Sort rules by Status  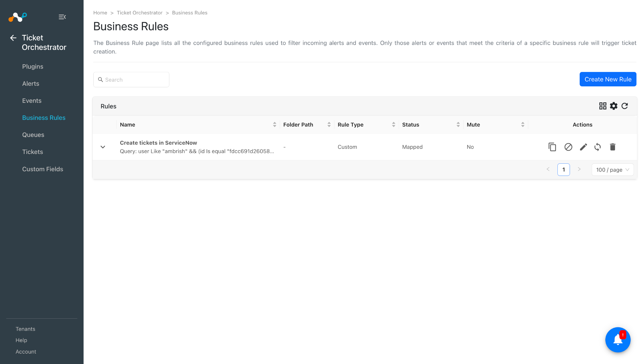458,125
